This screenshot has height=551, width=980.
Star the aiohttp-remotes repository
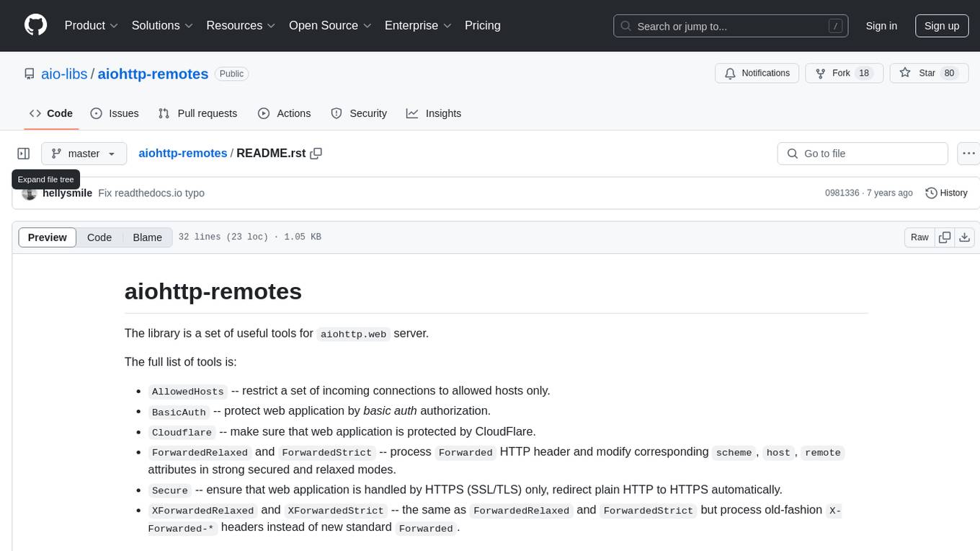[x=930, y=74]
